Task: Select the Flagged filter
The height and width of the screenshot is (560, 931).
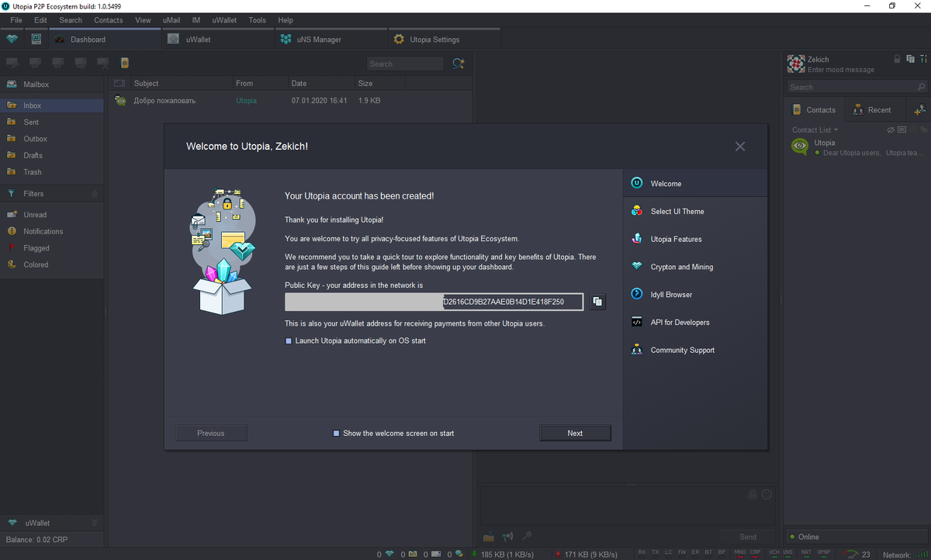Action: click(52, 248)
